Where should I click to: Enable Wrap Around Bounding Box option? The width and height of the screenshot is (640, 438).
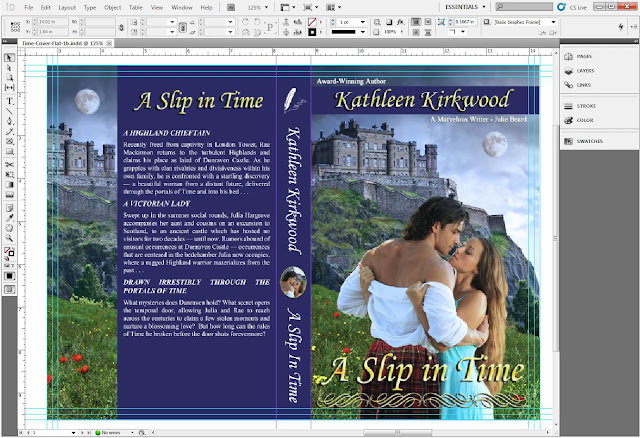point(428,22)
